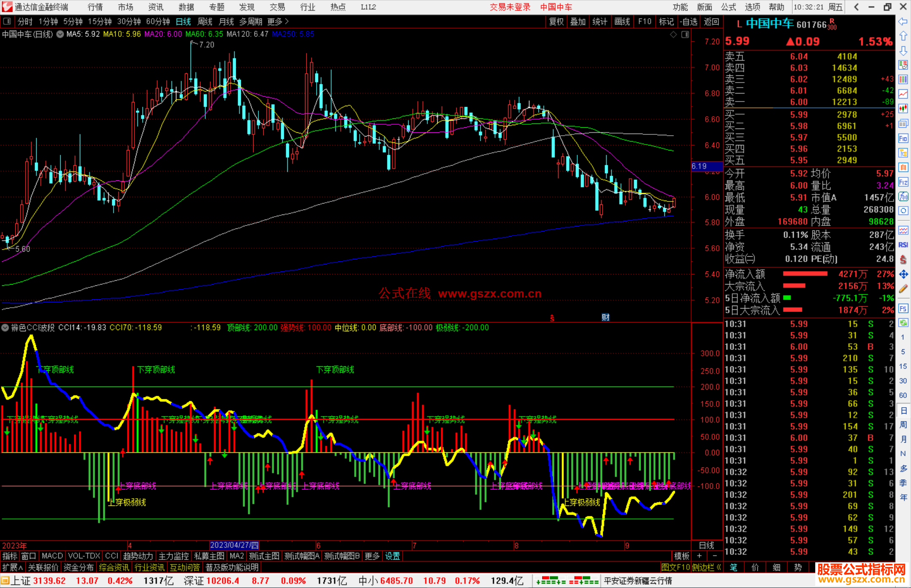Switch to the MACD indicator tab

tap(52, 556)
